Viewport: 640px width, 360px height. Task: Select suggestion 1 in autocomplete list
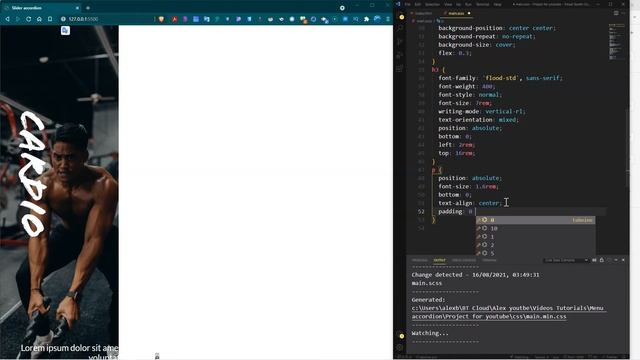pos(536,237)
